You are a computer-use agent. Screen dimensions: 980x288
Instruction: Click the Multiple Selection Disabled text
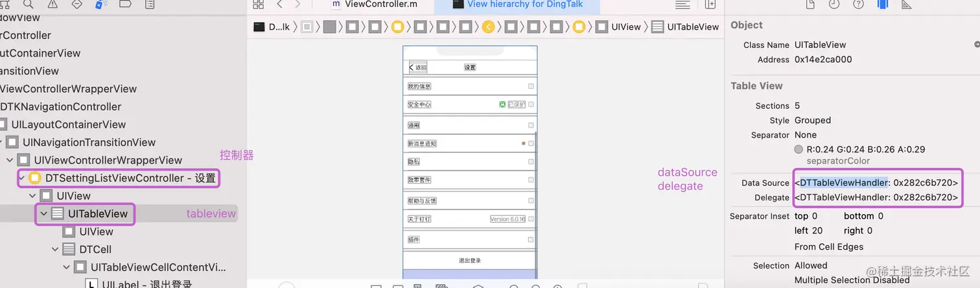[852, 280]
